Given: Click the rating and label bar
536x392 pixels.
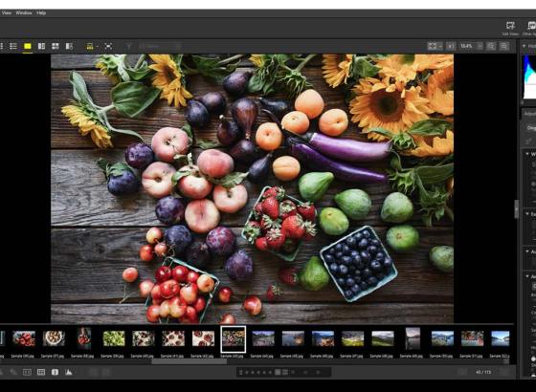Looking at the screenshot, I should 283,372.
